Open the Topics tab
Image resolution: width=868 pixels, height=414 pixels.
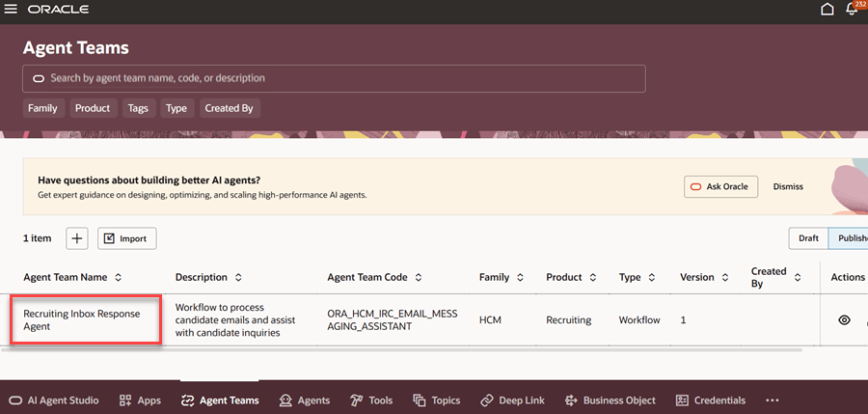pos(436,400)
